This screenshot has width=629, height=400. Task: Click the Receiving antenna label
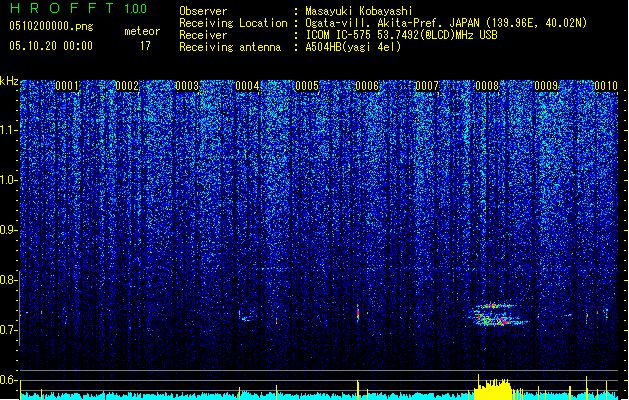230,47
